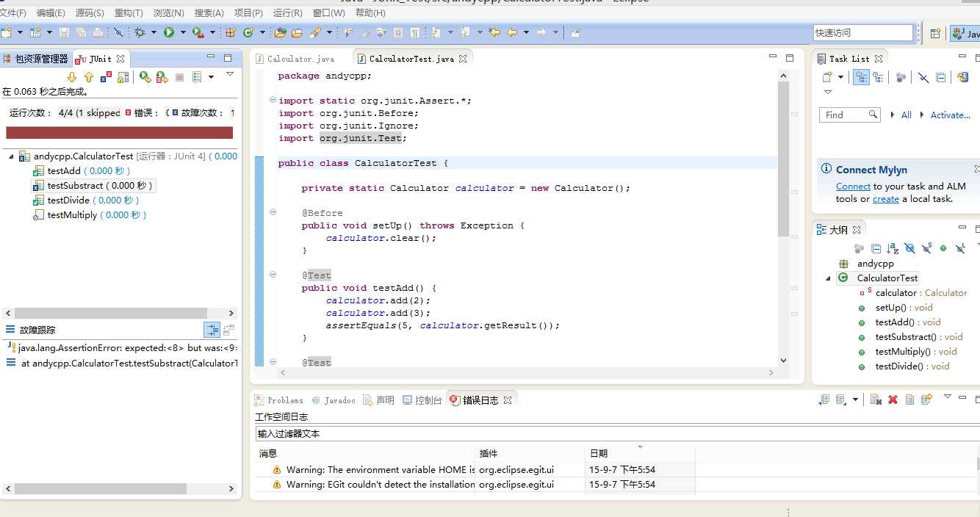This screenshot has width=980, height=517.
Task: Open 文件(F) menu
Action: [x=13, y=13]
